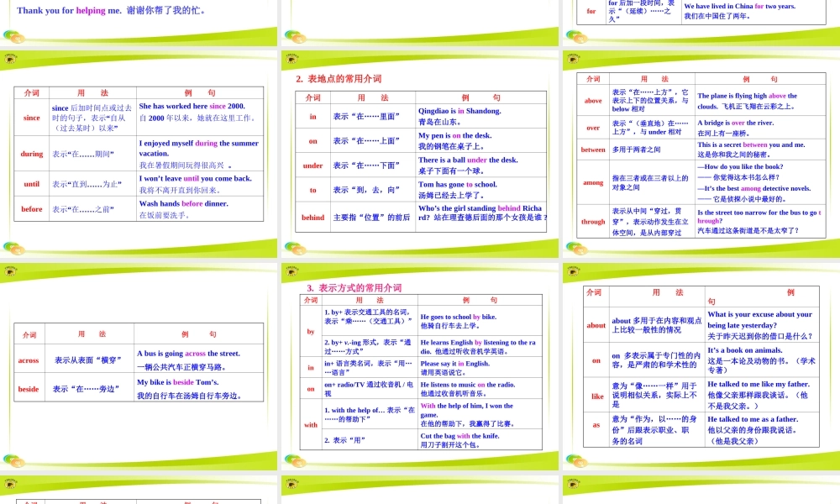Image resolution: width=840 pixels, height=504 pixels.
Task: Click the 'since' preposition cell
Action: [32, 118]
